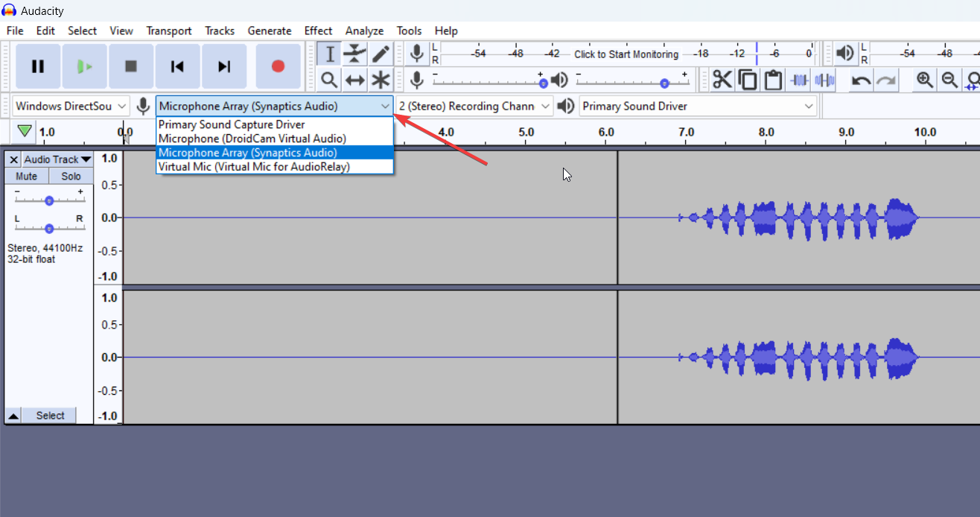Silence the selected audio
Image resolution: width=980 pixels, height=517 pixels.
coord(824,80)
